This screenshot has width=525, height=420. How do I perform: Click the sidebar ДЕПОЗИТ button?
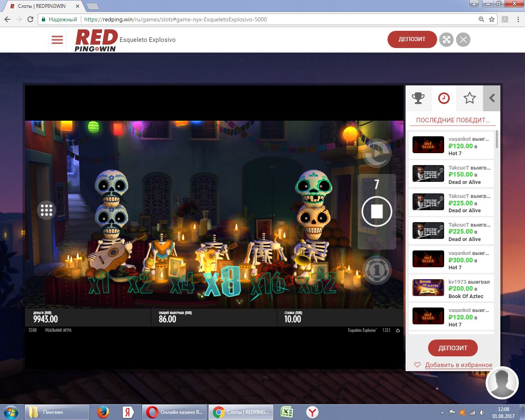453,348
